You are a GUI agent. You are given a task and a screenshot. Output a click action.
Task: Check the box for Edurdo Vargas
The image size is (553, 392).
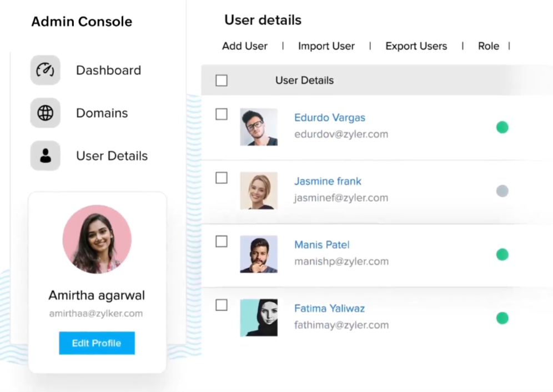click(x=222, y=114)
